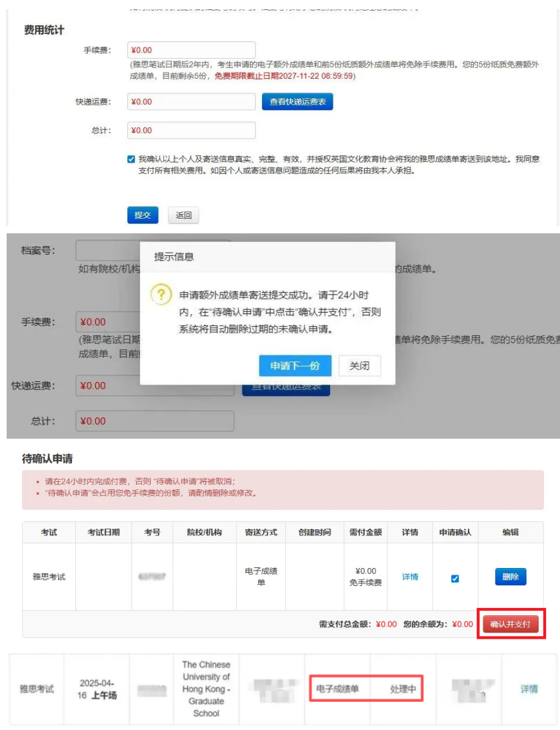The height and width of the screenshot is (730, 560).
Task: Dismiss the dialog with the 关闭 button
Action: tap(359, 366)
